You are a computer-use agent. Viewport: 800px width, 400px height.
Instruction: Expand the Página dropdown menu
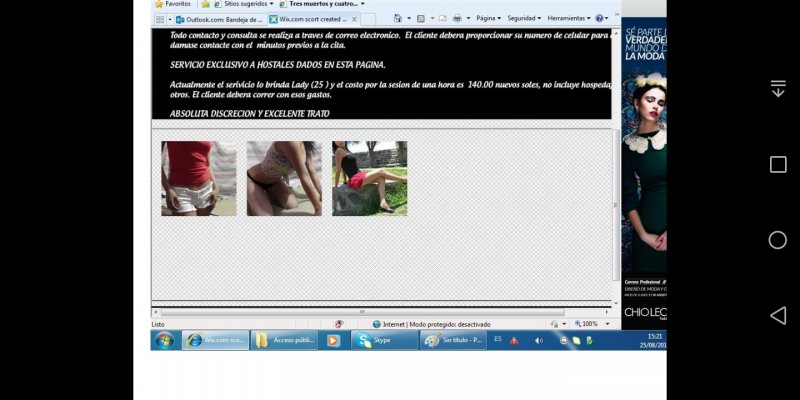(488, 18)
